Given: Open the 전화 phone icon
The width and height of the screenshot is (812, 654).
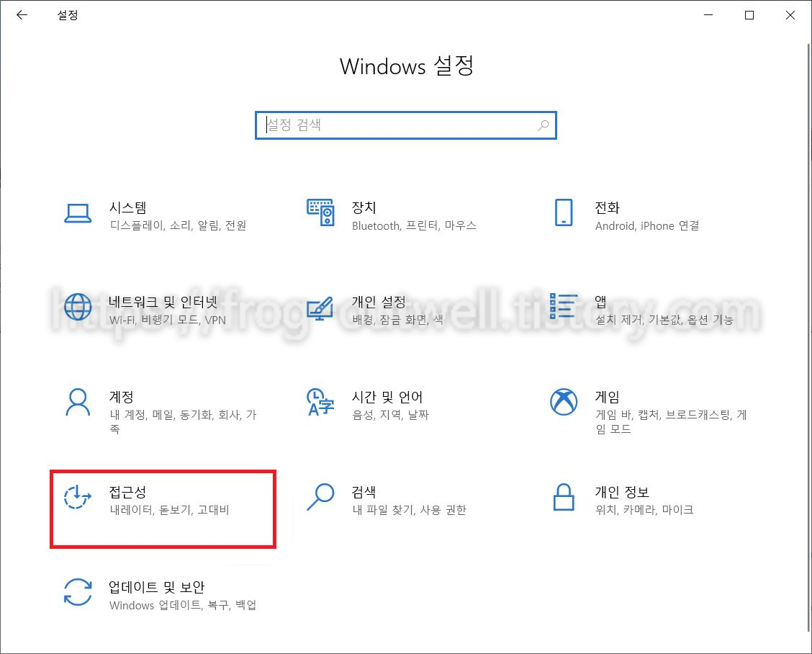Looking at the screenshot, I should point(564,212).
